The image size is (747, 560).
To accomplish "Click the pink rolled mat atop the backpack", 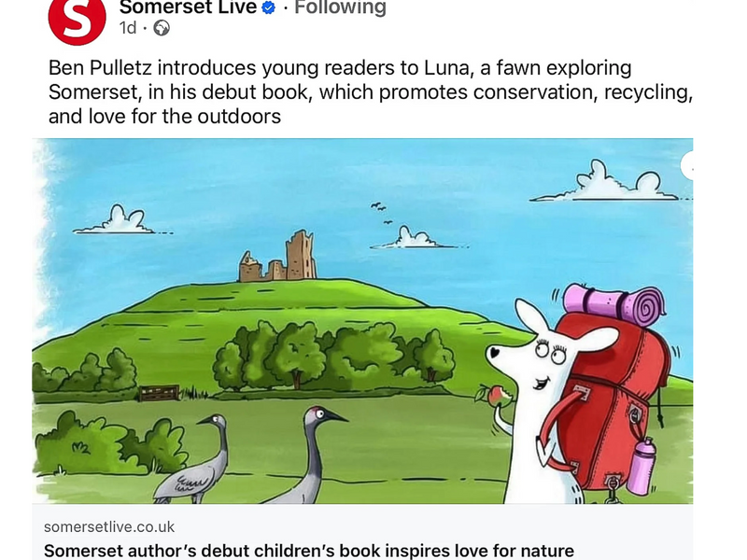I will tap(614, 304).
